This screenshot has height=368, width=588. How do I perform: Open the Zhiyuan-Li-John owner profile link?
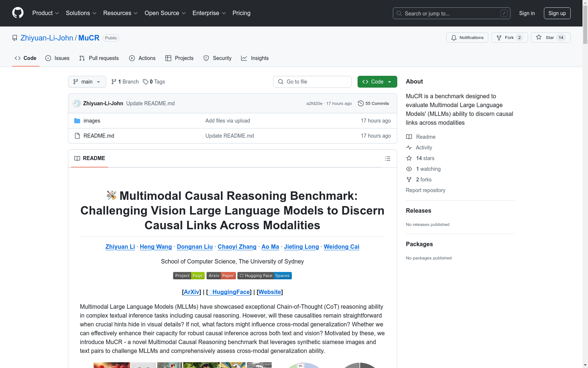click(47, 38)
